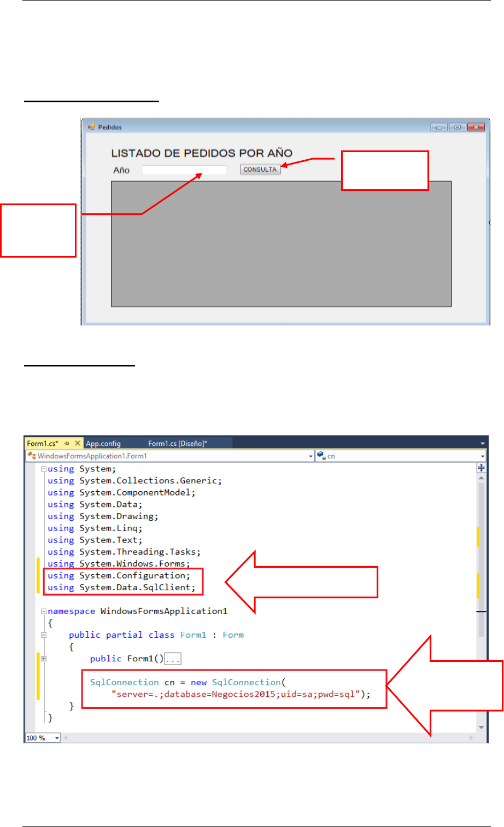This screenshot has height=827, width=504.
Task: Click the horizontal scrollbar left arrow
Action: pos(66,738)
